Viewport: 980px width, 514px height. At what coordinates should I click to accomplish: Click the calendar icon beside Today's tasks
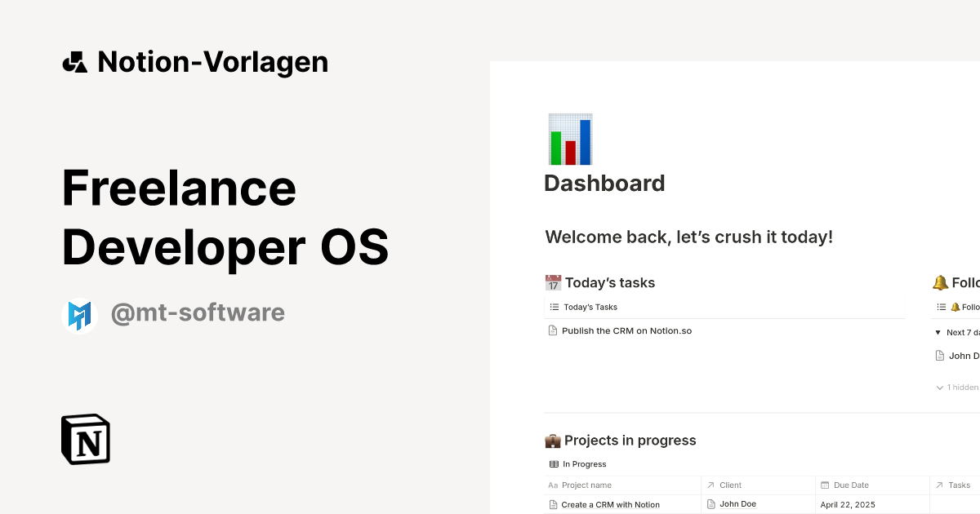[x=553, y=282]
